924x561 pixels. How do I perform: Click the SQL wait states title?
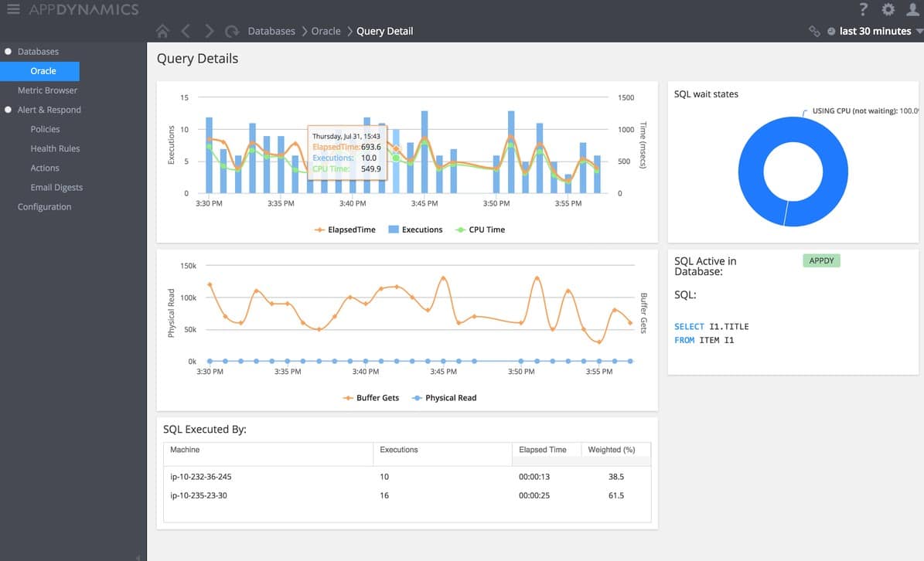tap(706, 94)
